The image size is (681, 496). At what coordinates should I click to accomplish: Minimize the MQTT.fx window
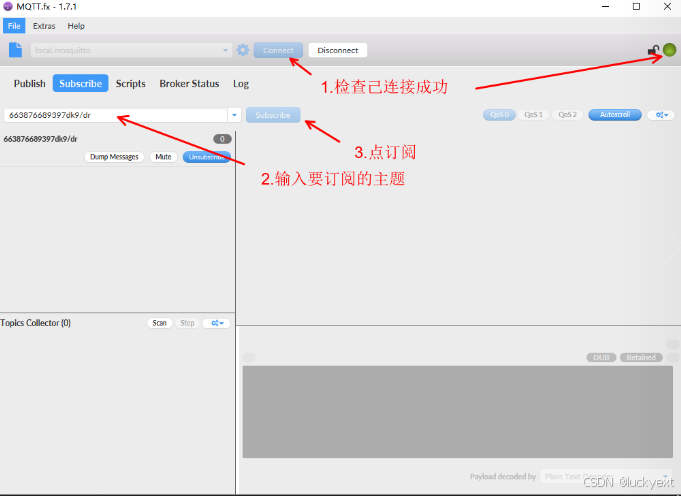click(606, 7)
